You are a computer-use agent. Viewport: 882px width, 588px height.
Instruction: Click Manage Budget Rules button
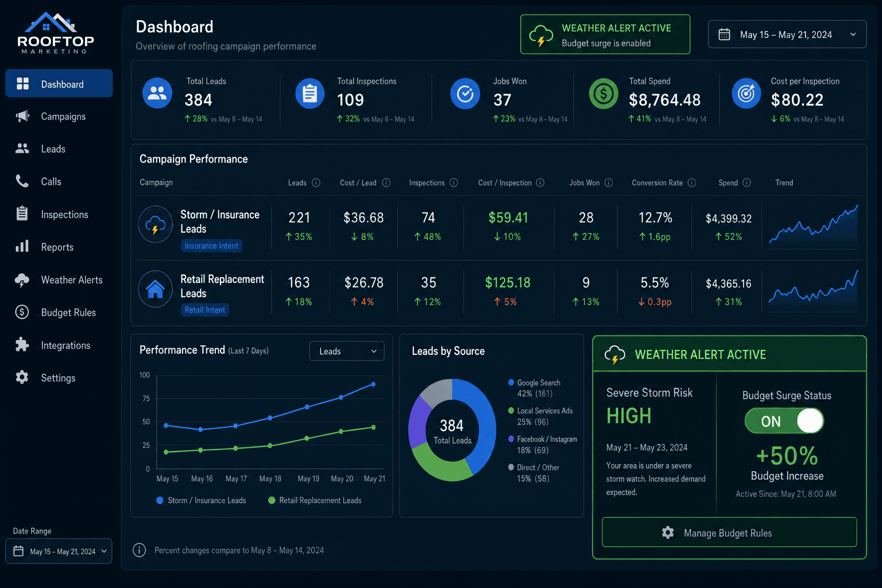tap(729, 532)
